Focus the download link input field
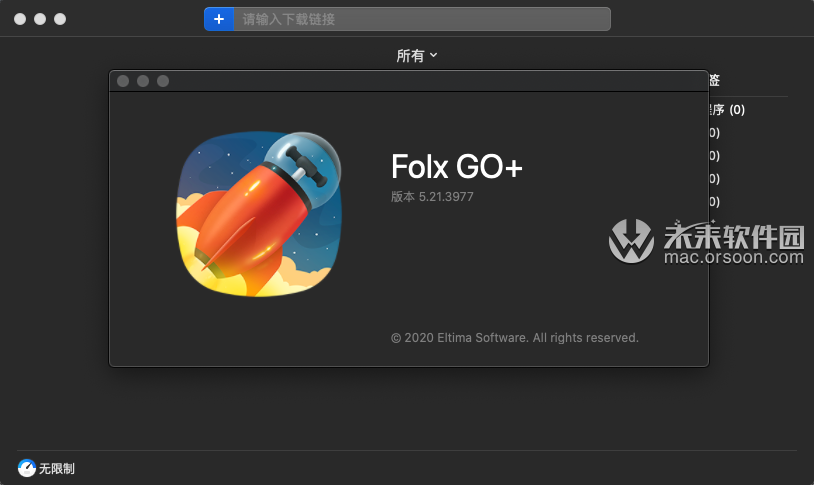This screenshot has width=814, height=485. coord(422,19)
